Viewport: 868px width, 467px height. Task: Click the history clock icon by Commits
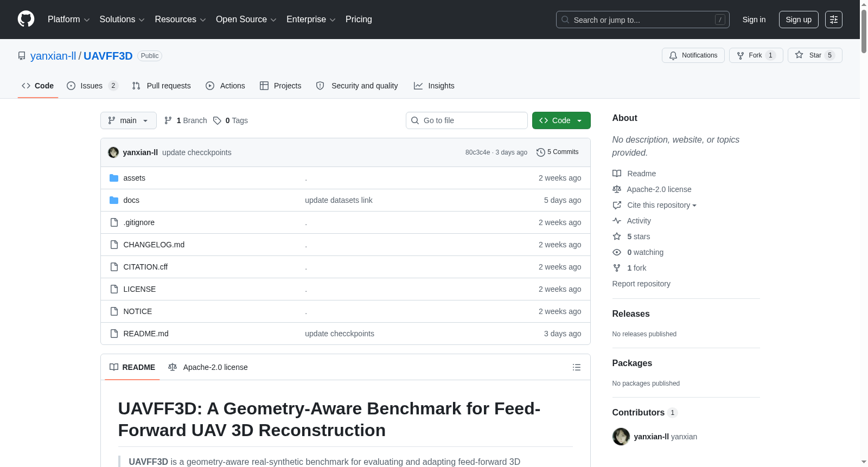[541, 152]
